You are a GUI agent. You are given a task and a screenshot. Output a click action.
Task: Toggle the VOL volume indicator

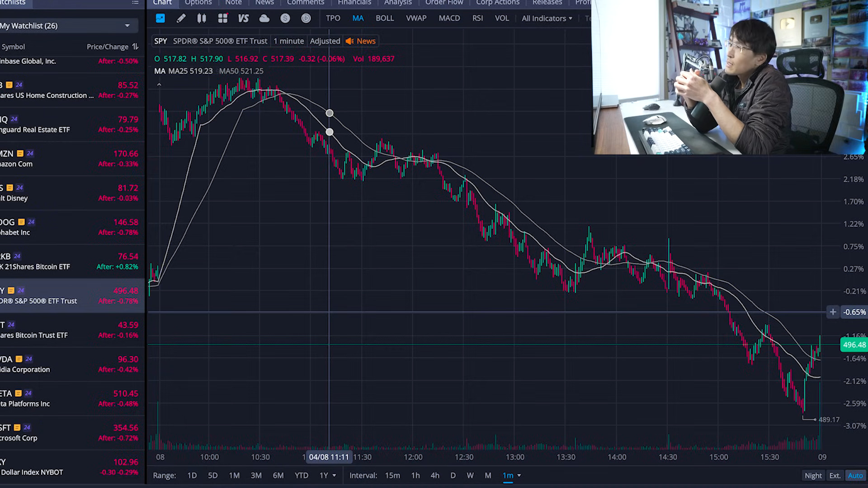501,18
